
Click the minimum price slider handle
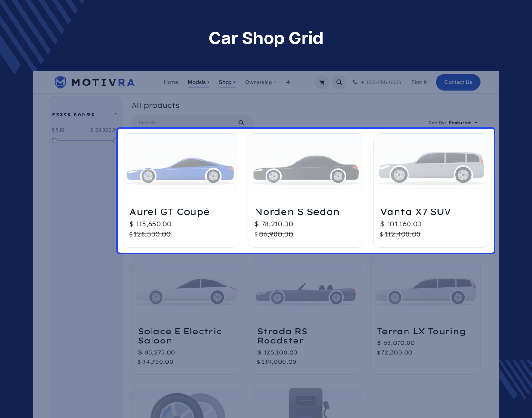click(54, 141)
